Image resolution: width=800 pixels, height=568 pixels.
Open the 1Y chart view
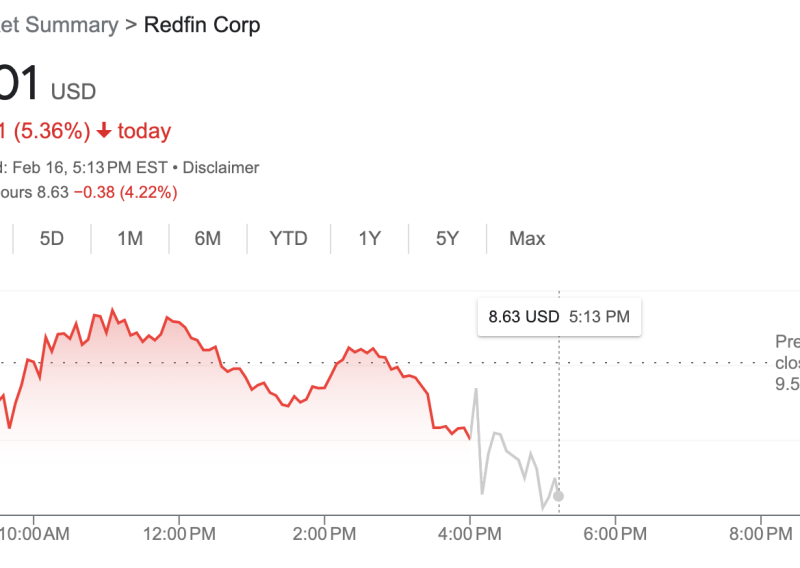point(369,239)
